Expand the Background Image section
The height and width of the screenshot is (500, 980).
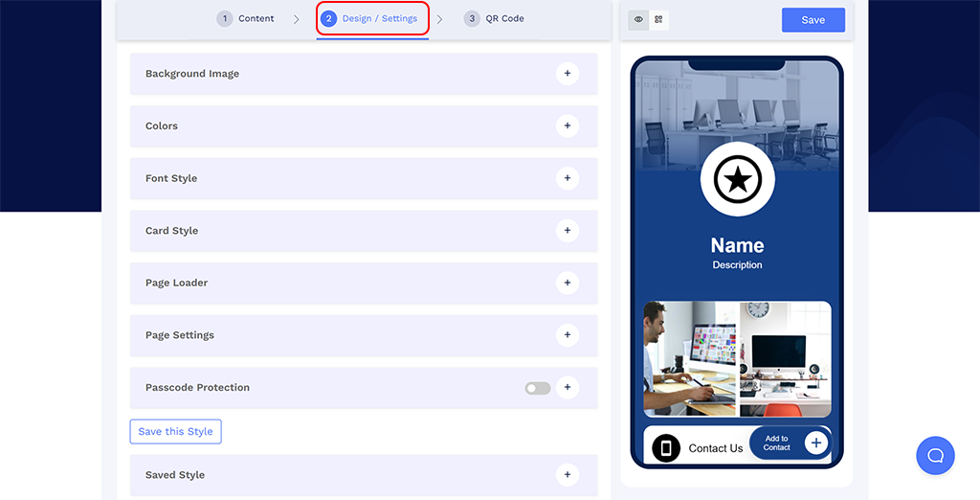pyautogui.click(x=567, y=74)
